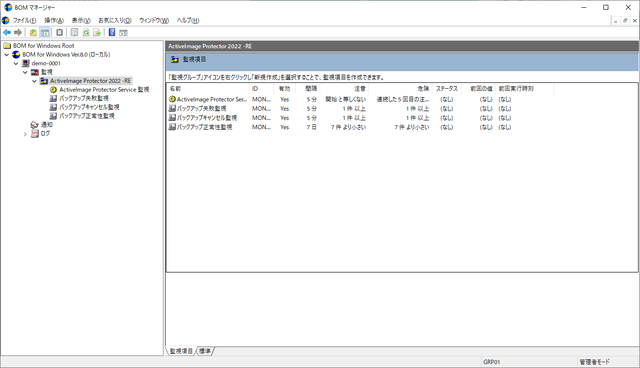Open the お気に入り(O) menu
The image size is (640, 368).
pyautogui.click(x=115, y=20)
